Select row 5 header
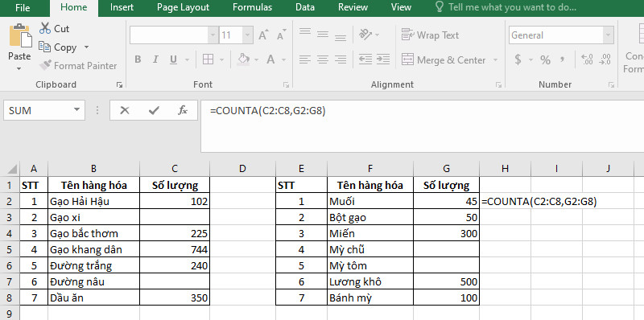Image resolution: width=644 pixels, height=320 pixels. (x=10, y=249)
